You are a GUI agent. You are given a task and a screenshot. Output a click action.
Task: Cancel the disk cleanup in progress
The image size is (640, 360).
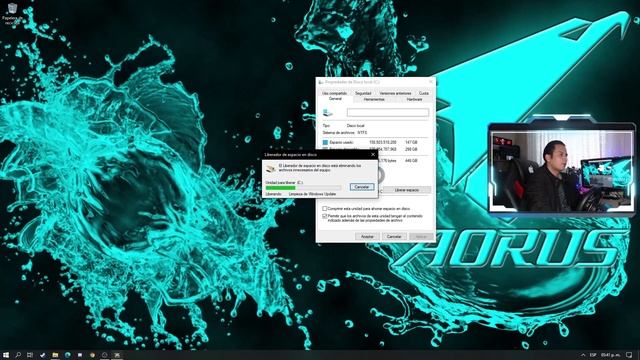tap(362, 187)
